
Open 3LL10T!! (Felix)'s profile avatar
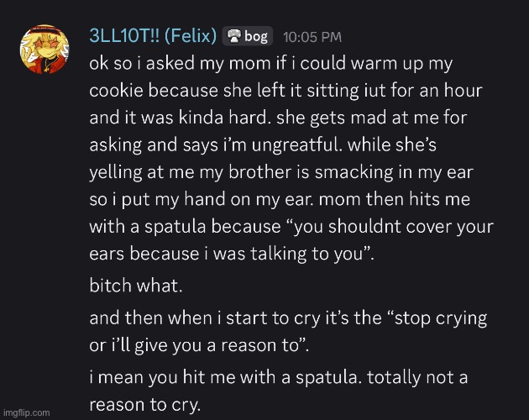[x=45, y=49]
